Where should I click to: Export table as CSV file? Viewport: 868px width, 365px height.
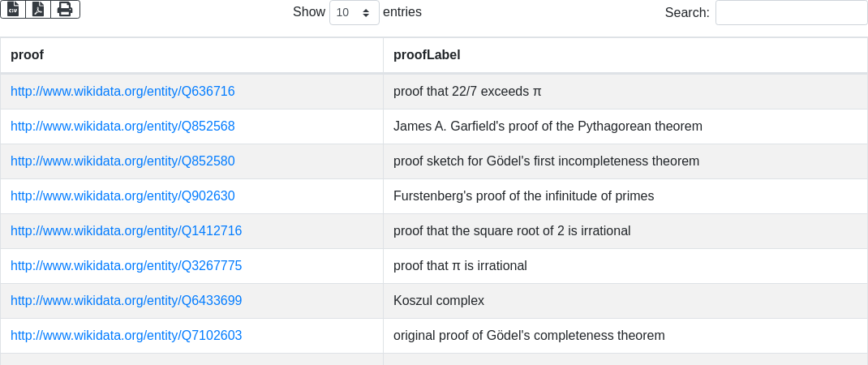[13, 9]
